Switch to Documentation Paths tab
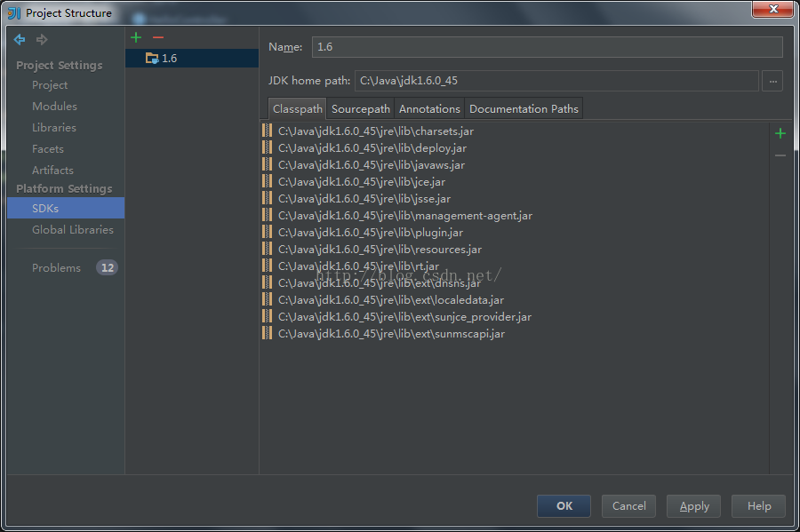 point(524,109)
